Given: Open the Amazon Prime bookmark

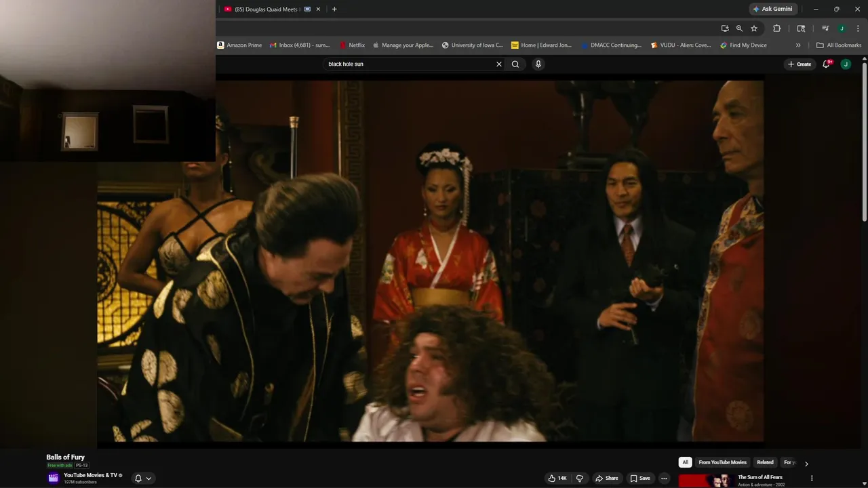Looking at the screenshot, I should coord(239,45).
